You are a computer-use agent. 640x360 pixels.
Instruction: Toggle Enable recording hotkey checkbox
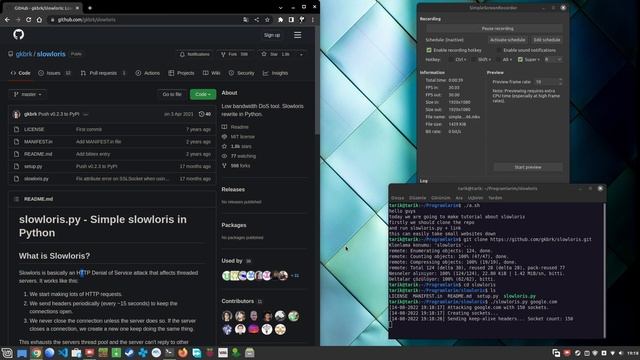pyautogui.click(x=429, y=50)
